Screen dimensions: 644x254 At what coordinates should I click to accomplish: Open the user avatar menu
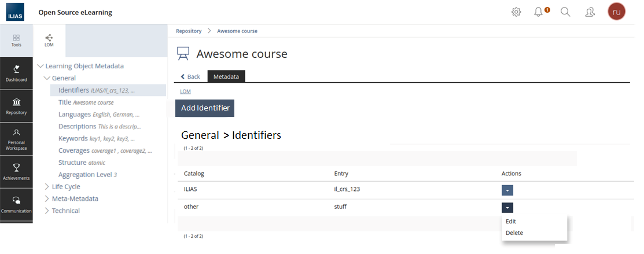pyautogui.click(x=616, y=12)
